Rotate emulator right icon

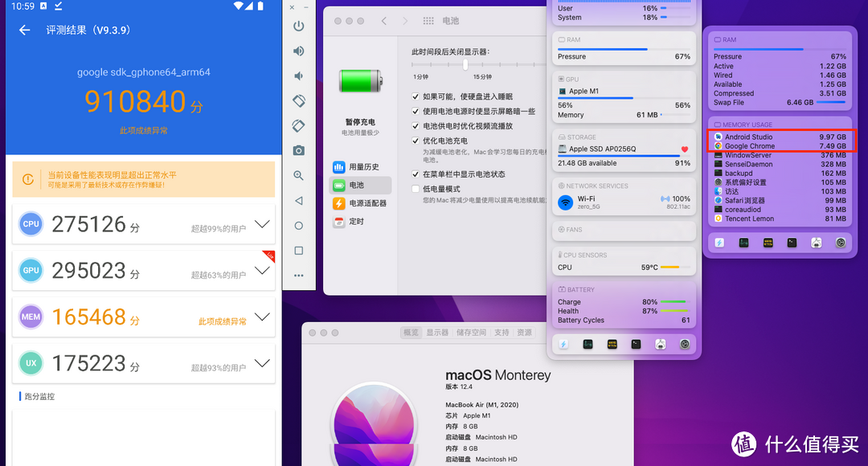(298, 125)
